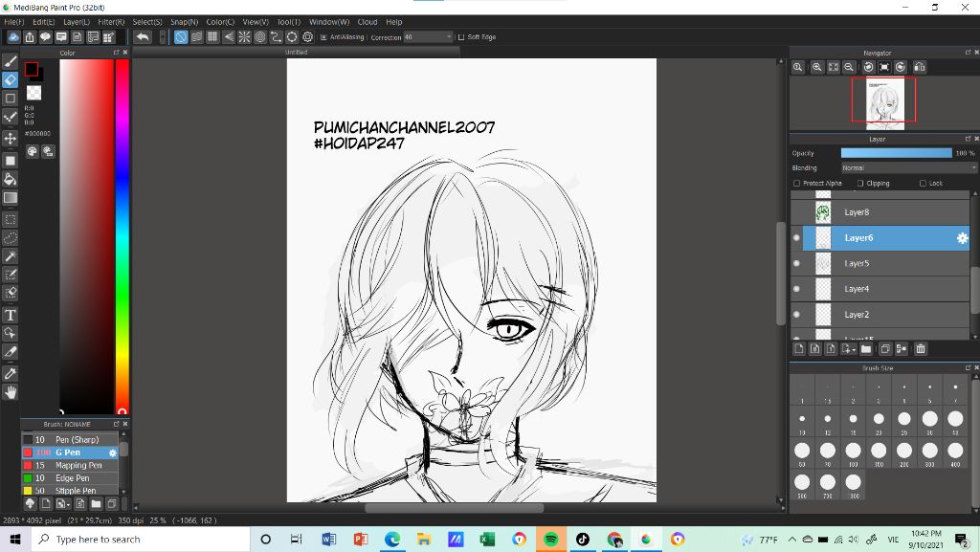
Task: Open G Pen brush settings gear
Action: pos(113,453)
